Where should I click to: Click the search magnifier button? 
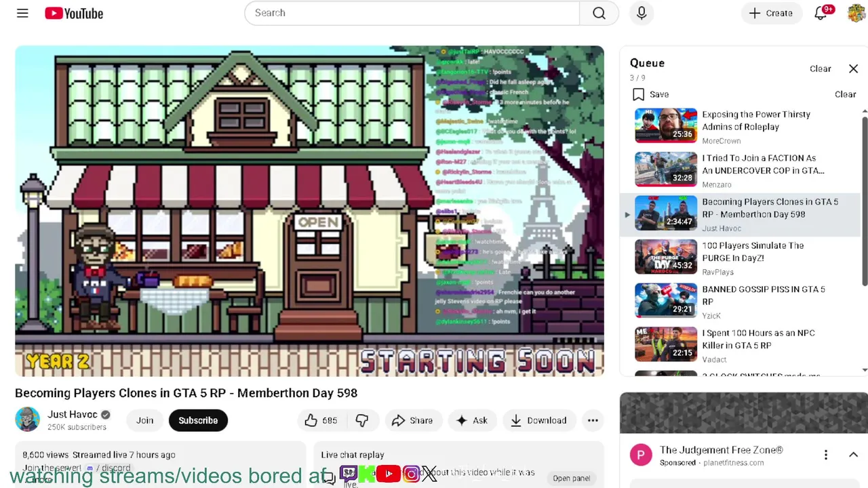599,13
